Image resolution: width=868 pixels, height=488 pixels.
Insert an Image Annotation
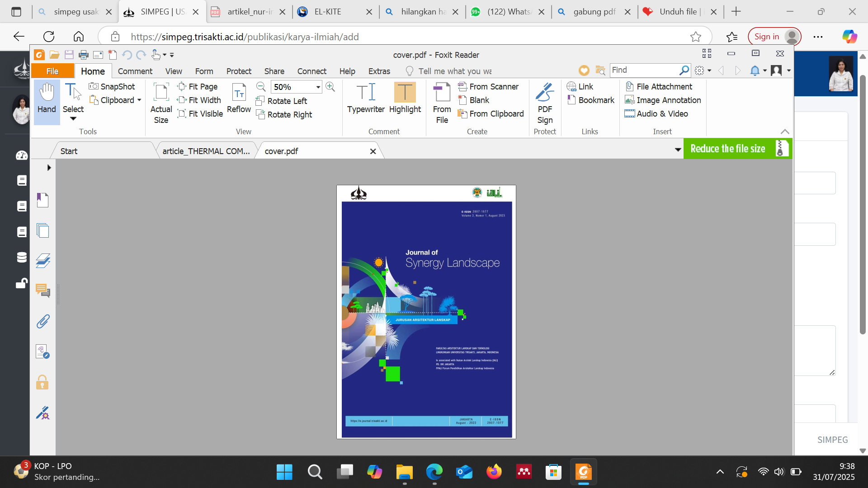point(663,100)
